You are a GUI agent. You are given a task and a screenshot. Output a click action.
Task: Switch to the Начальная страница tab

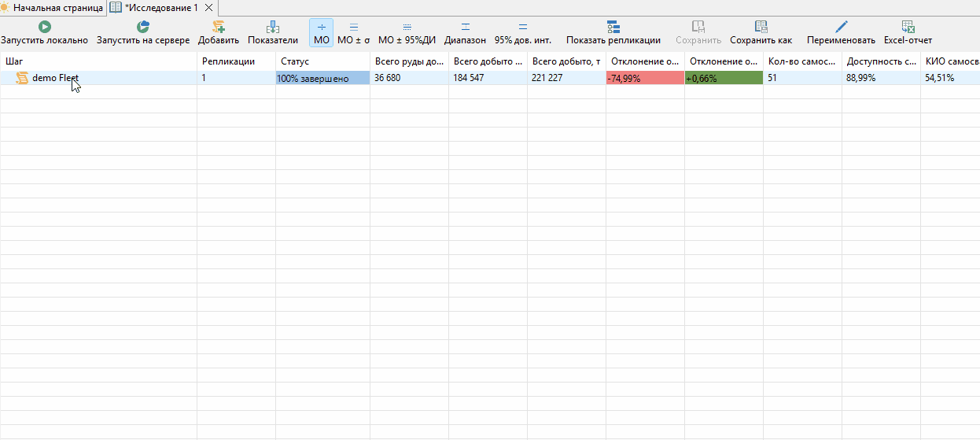(52, 7)
